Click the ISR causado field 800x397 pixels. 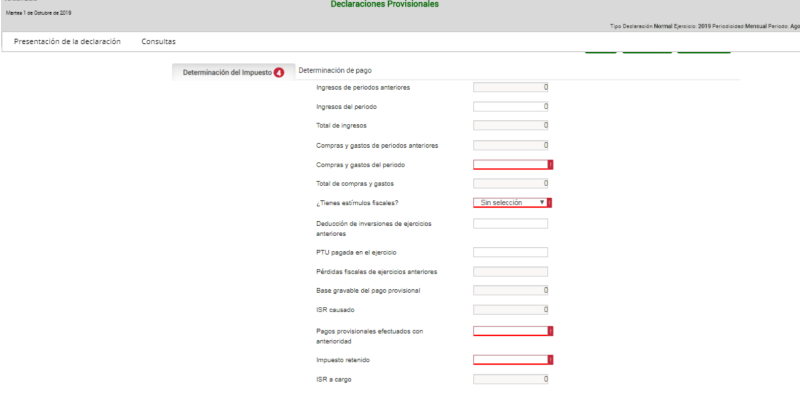510,310
